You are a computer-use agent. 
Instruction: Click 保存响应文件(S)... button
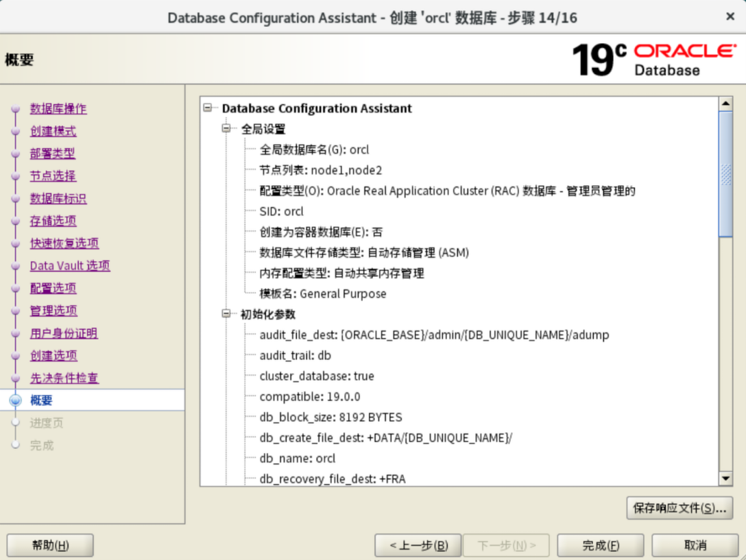tap(679, 508)
